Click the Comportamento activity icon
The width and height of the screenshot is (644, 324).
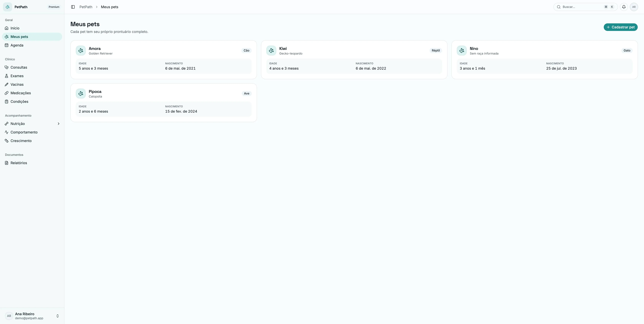(x=7, y=132)
